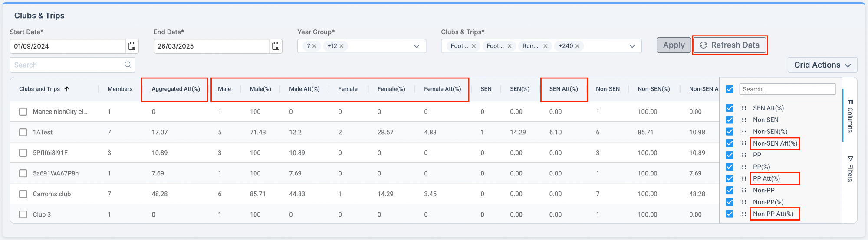Click the column list search field
Image resolution: width=868 pixels, height=240 pixels.
tap(787, 89)
